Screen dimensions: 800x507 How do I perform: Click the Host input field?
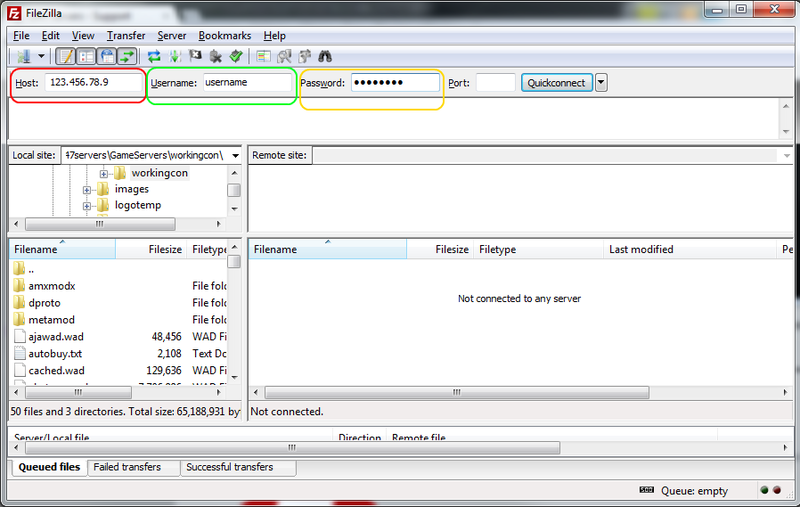click(93, 82)
